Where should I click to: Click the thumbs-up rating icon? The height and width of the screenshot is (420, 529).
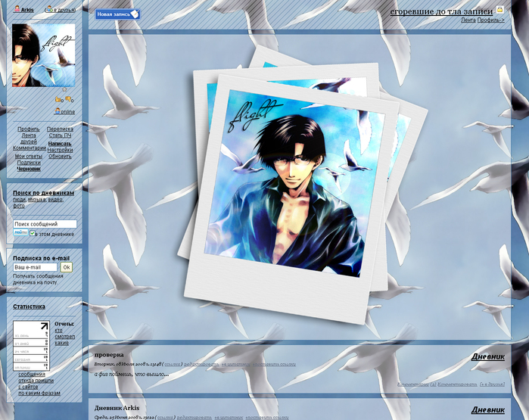[x=58, y=99]
